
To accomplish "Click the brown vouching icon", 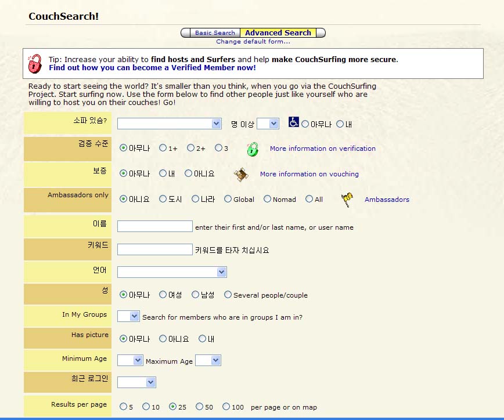I will 241,175.
